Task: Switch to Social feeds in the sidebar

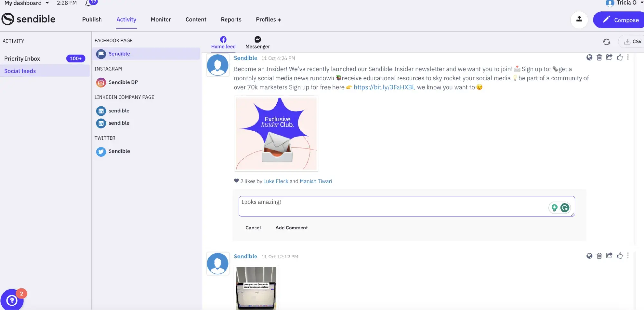Action: pos(20,71)
